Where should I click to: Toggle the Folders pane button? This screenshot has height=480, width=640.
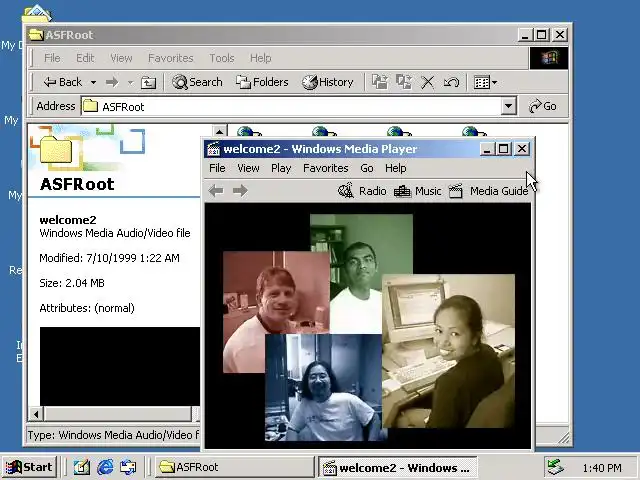click(262, 82)
